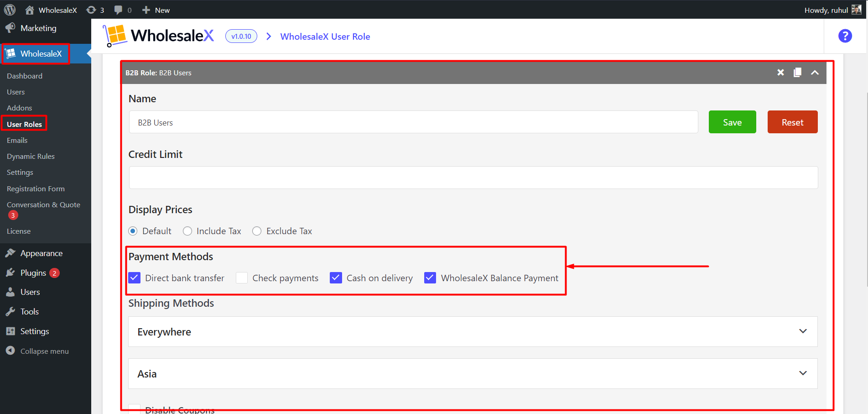Click WholesaleX User Role breadcrumb link
This screenshot has width=868, height=414.
325,37
